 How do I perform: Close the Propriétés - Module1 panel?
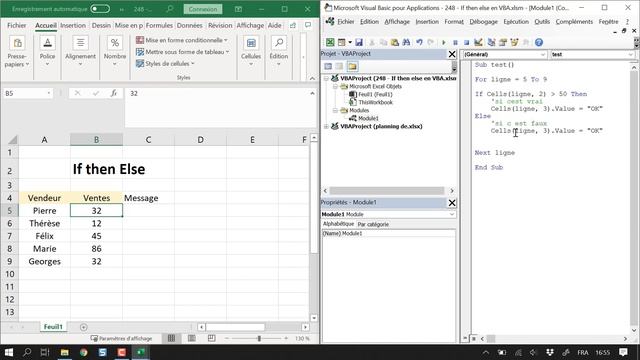pyautogui.click(x=452, y=203)
